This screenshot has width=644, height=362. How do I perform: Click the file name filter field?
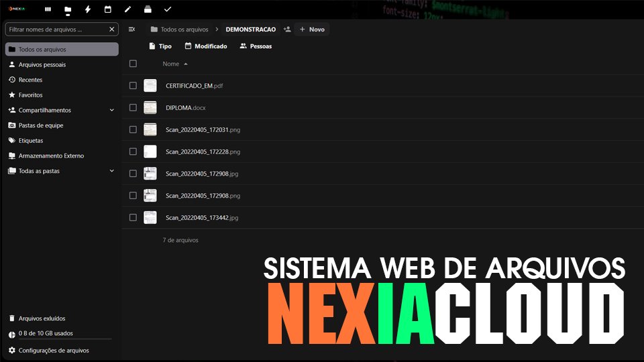pos(56,29)
